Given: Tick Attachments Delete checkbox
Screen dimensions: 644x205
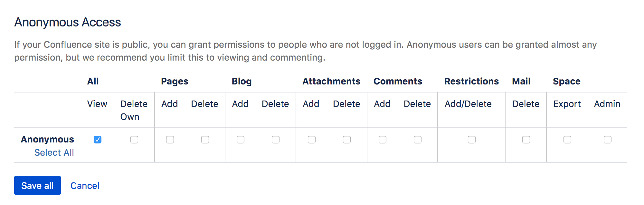Looking at the screenshot, I should 347,140.
